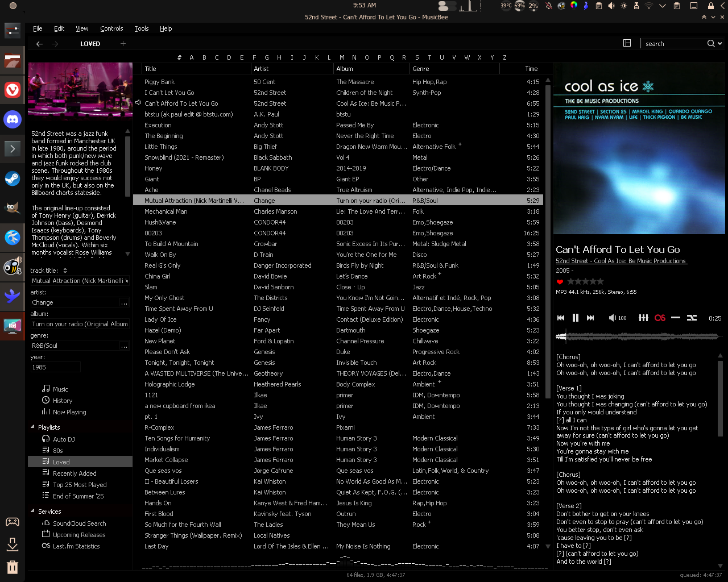Switch to the LOVED tab
This screenshot has width=728, height=582.
[x=90, y=44]
